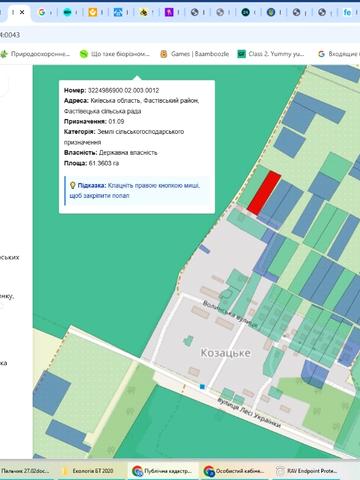The image size is (360, 480).
Task: Open the RAV Endpoint Protection taskbar item
Action: [x=308, y=471]
